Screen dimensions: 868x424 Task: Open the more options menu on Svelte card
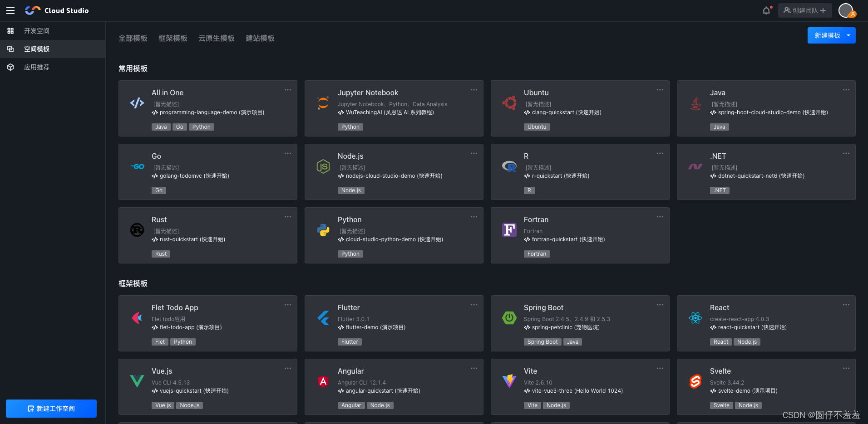[846, 368]
